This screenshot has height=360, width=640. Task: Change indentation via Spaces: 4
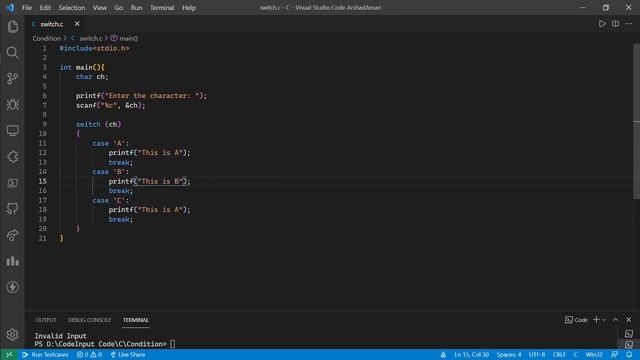click(509, 355)
